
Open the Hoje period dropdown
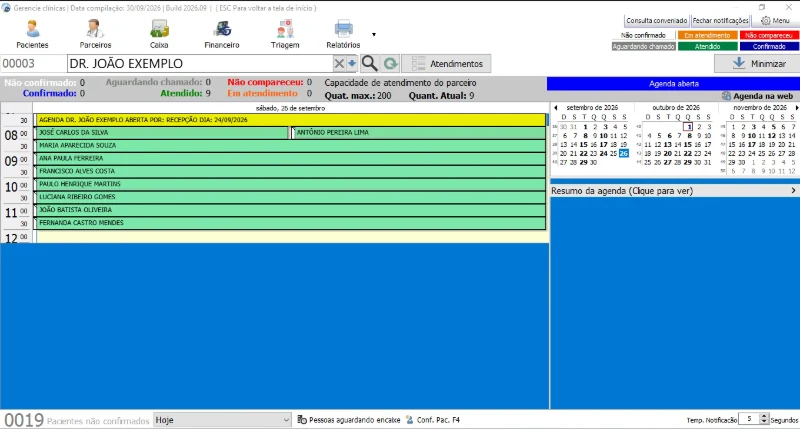(x=222, y=420)
